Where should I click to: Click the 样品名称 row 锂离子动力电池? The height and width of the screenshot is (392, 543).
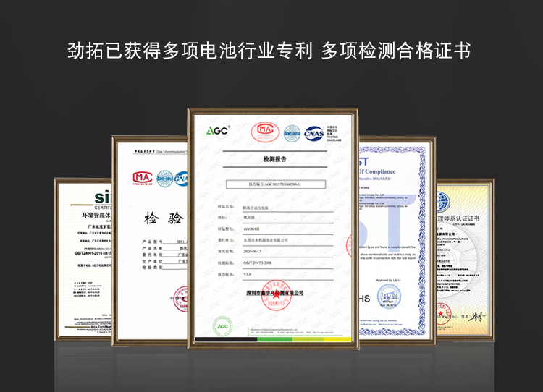pos(275,208)
